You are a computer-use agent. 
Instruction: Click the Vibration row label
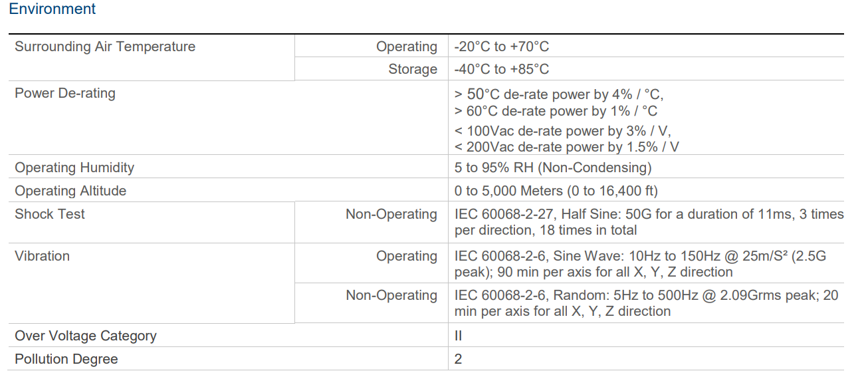tap(42, 256)
